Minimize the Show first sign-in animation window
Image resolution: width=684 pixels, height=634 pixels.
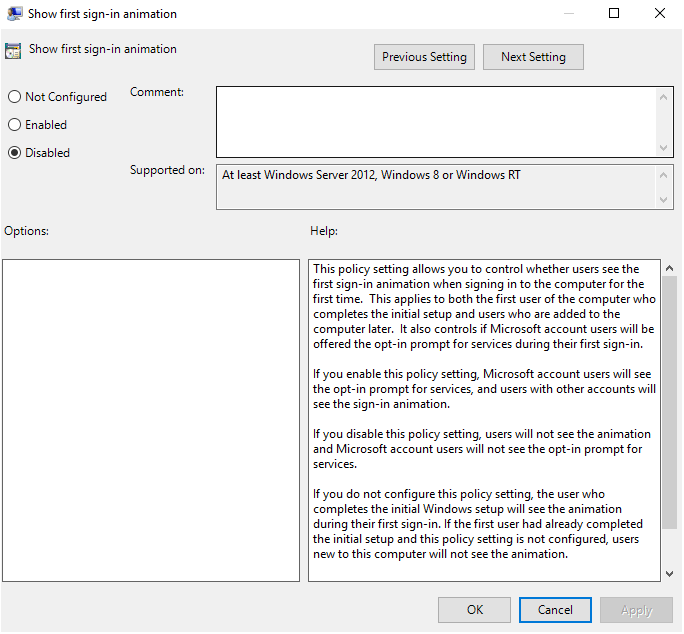567,14
